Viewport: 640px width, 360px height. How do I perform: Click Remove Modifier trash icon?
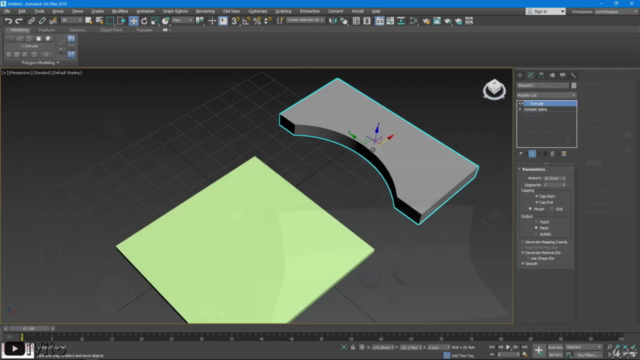pyautogui.click(x=553, y=154)
